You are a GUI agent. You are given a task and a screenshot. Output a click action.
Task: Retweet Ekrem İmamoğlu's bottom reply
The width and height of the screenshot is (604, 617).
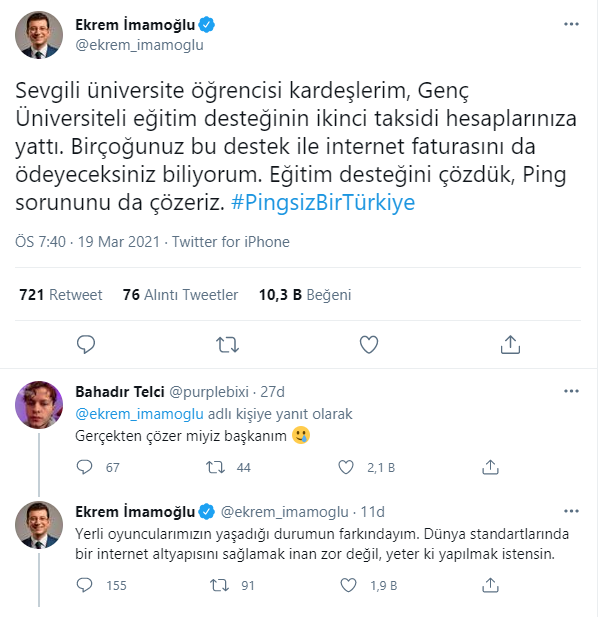point(214,585)
